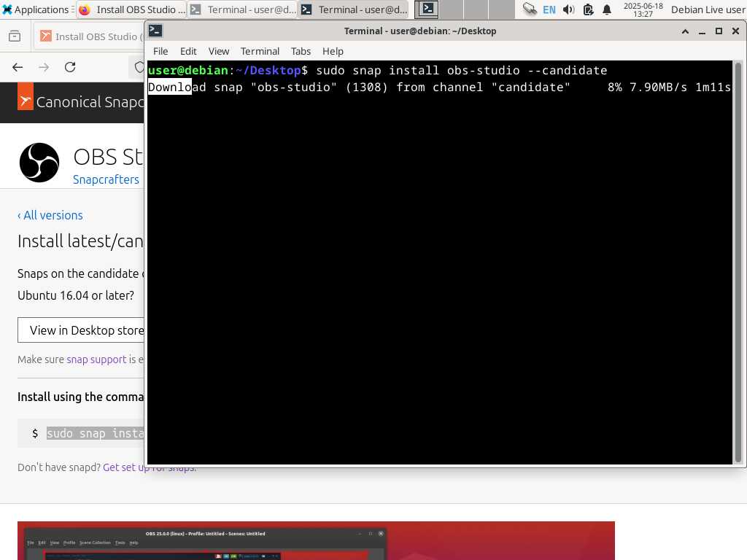Open Firefox recent browsing view icon
747x560 pixels.
[x=15, y=36]
